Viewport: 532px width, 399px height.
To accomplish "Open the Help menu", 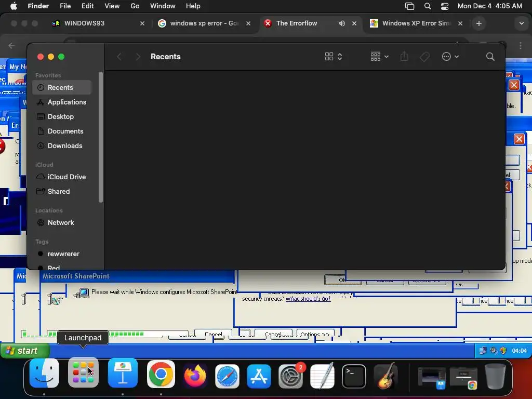I will pyautogui.click(x=193, y=6).
